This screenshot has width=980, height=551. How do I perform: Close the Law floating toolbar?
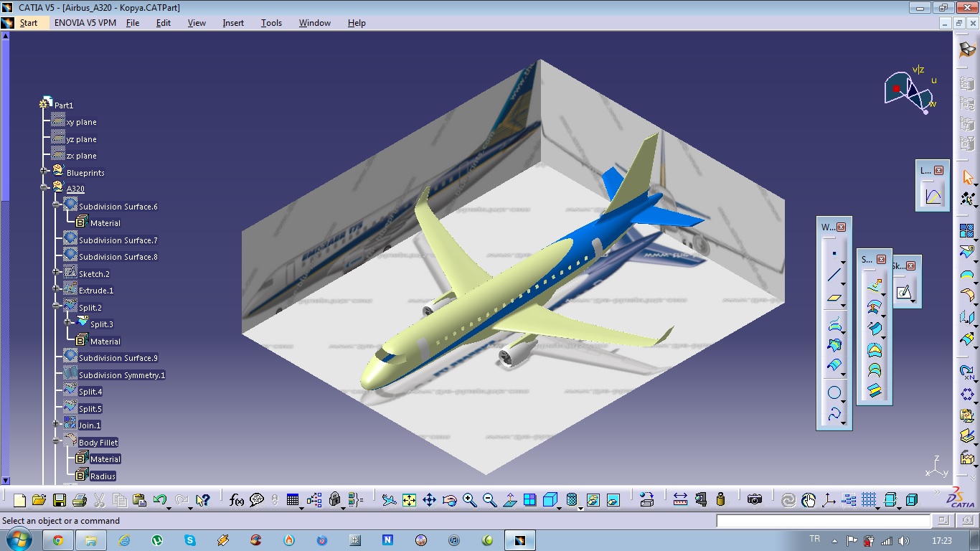(938, 170)
